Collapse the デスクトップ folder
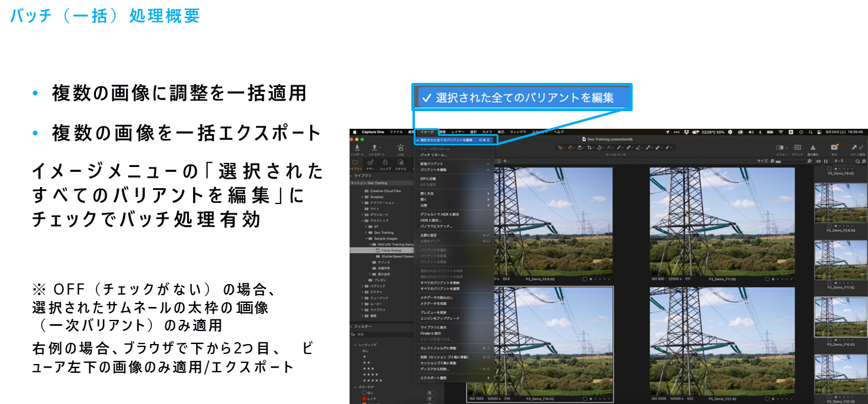The width and height of the screenshot is (868, 404). (362, 221)
